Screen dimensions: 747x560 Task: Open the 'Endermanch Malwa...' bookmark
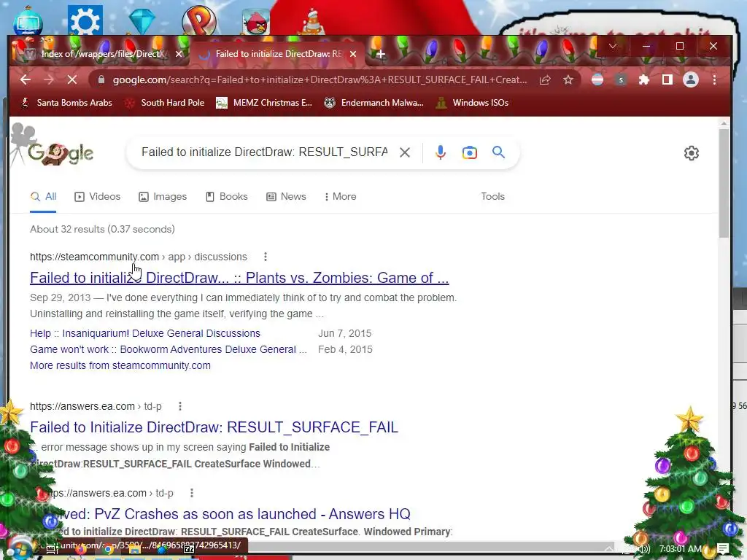[374, 103]
